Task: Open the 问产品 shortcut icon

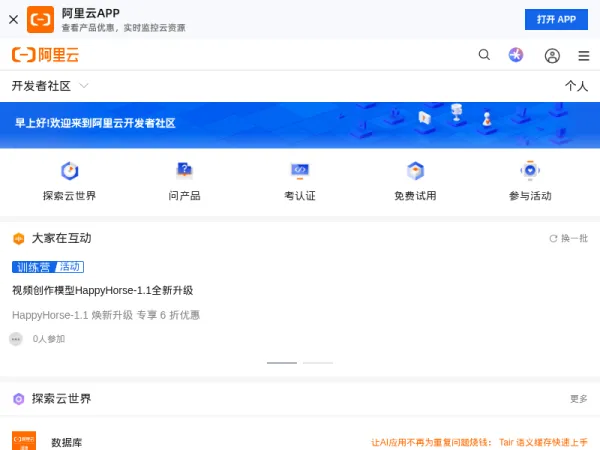Action: click(184, 171)
